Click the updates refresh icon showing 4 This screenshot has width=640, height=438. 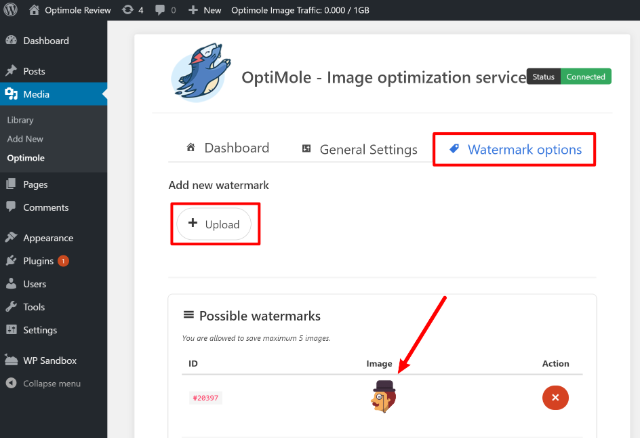(128, 10)
